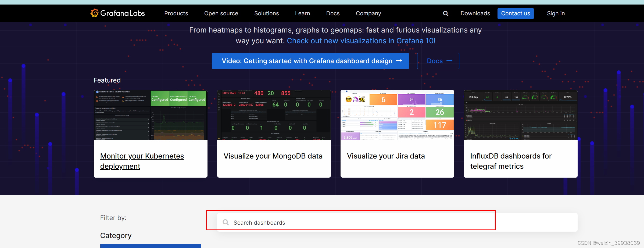Click the Filter by: label
The image size is (644, 248).
pos(113,218)
